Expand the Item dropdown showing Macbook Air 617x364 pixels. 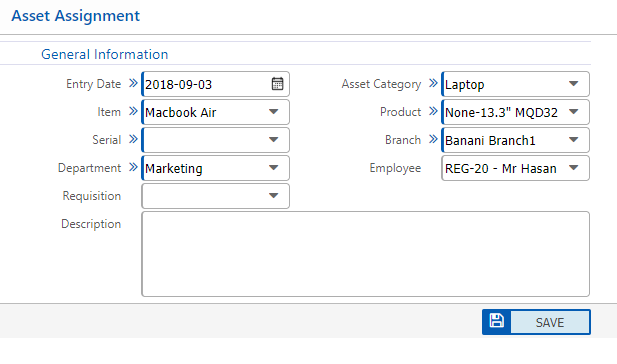216,112
